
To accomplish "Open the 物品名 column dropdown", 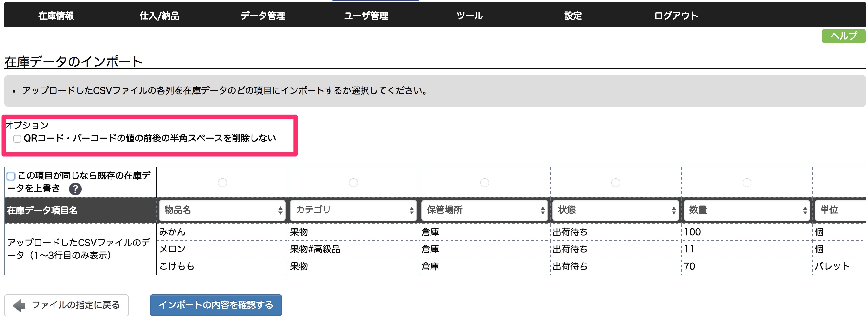I will tap(222, 210).
